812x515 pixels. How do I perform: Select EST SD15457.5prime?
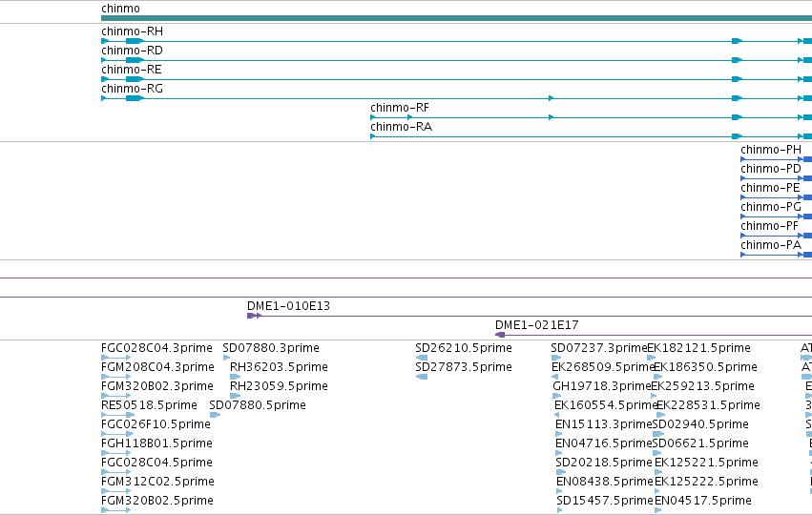coord(605,502)
